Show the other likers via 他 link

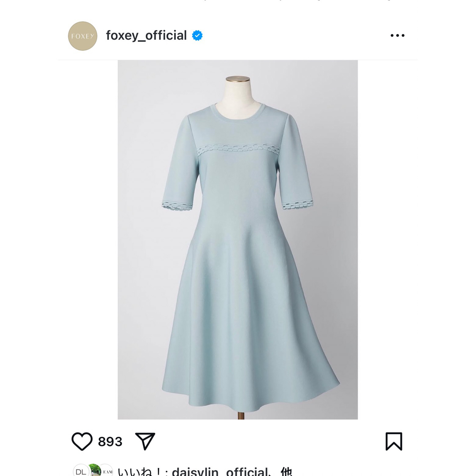(286, 471)
